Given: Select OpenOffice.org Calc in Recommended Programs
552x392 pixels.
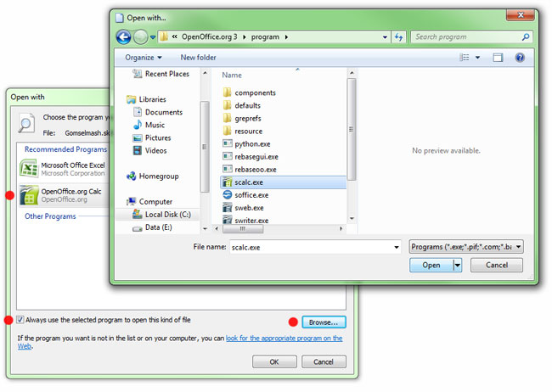Looking at the screenshot, I should (x=64, y=195).
